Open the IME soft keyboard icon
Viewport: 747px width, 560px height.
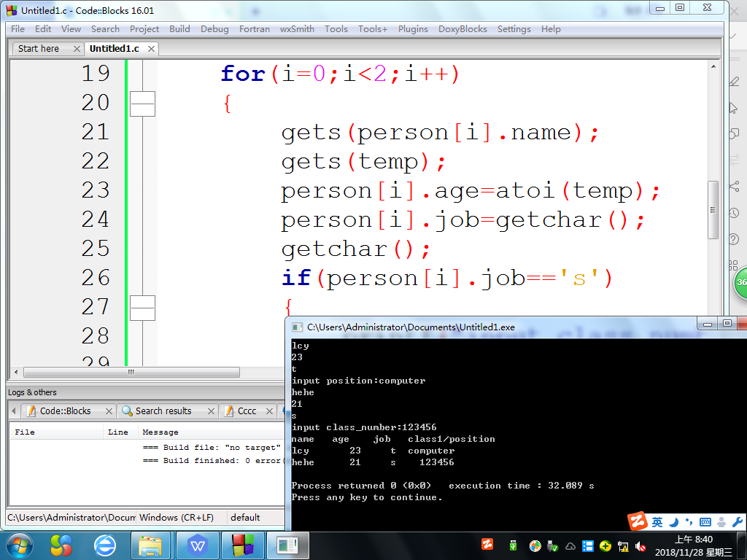pyautogui.click(x=705, y=522)
